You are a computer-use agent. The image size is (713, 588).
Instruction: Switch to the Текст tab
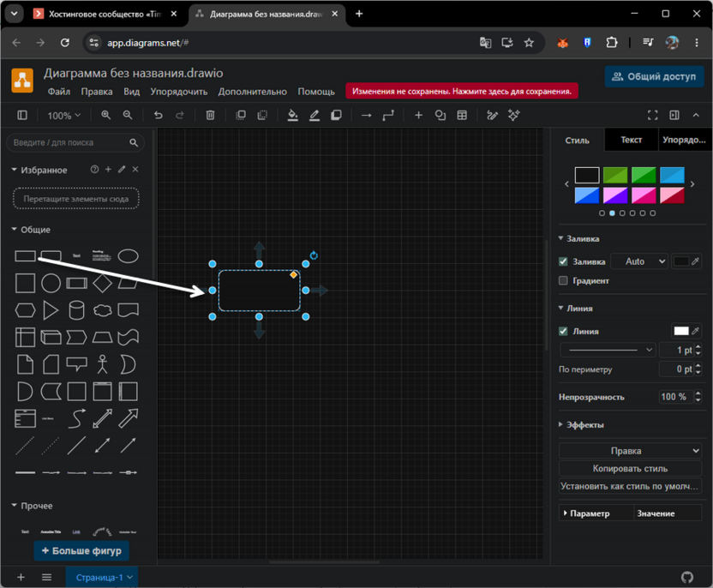click(x=631, y=140)
